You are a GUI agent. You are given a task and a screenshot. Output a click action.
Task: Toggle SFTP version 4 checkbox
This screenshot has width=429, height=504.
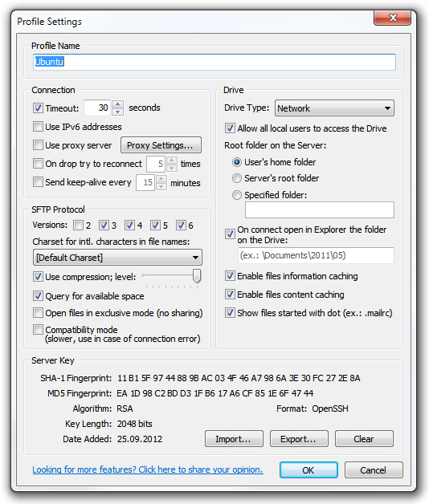(129, 226)
